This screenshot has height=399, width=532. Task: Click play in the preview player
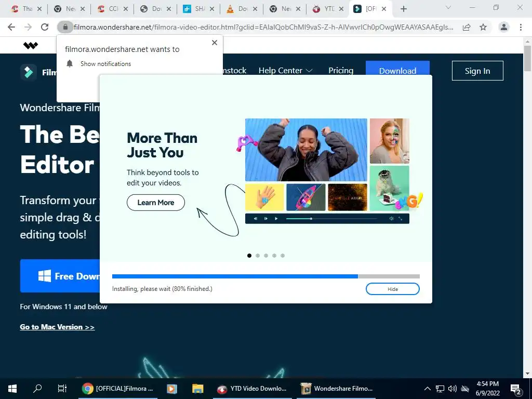click(276, 219)
